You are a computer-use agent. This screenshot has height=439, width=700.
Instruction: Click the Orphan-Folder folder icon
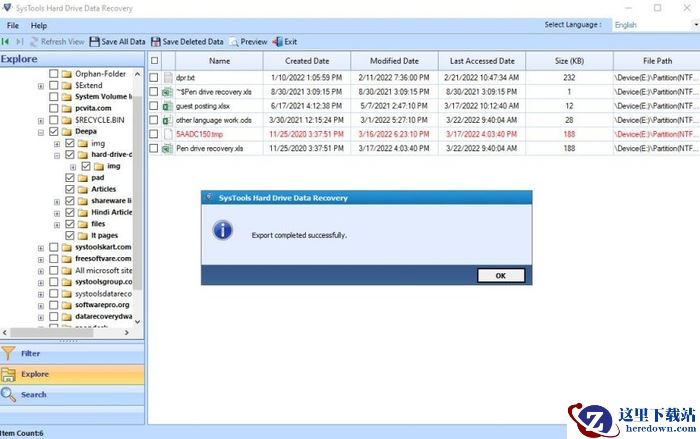[67, 74]
